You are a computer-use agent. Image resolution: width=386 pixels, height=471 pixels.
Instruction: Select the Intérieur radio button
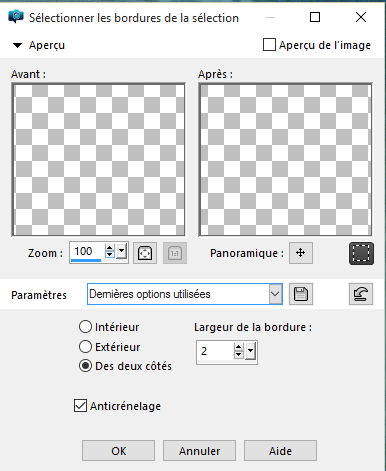[85, 327]
